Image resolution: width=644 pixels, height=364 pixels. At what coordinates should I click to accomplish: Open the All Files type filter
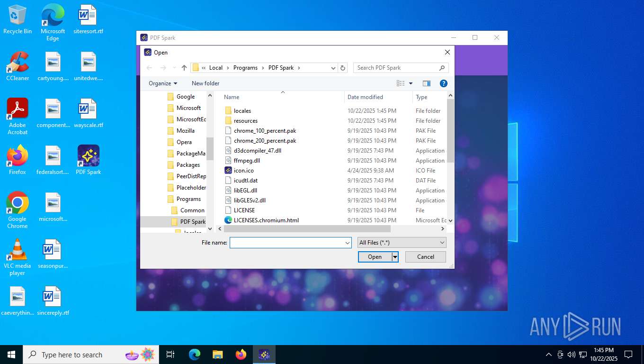click(x=402, y=243)
